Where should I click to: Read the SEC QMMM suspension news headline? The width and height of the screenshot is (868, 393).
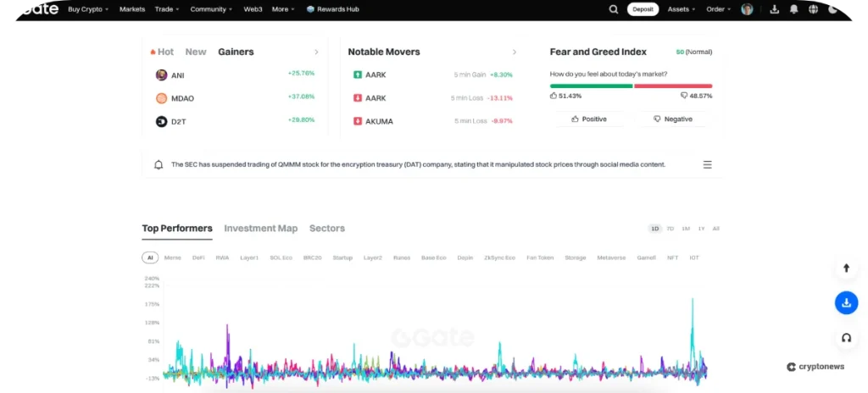(418, 165)
